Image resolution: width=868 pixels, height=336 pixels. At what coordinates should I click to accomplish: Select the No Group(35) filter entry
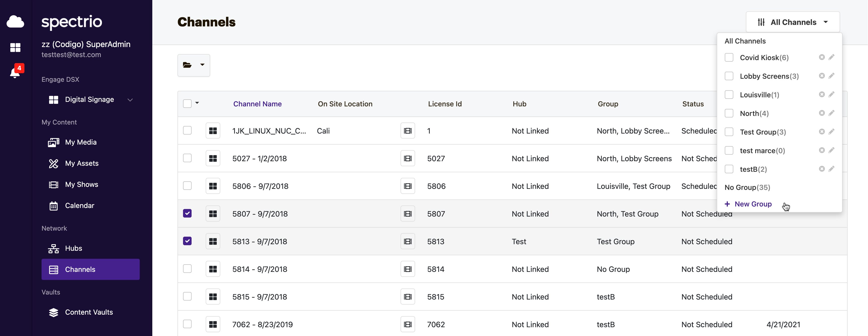[x=747, y=187]
